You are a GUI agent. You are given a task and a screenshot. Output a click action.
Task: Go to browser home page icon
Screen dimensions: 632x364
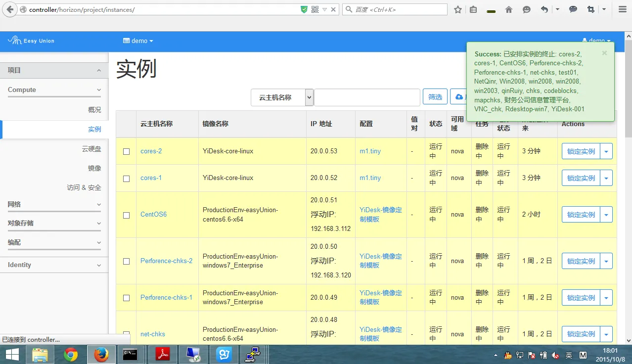point(508,9)
